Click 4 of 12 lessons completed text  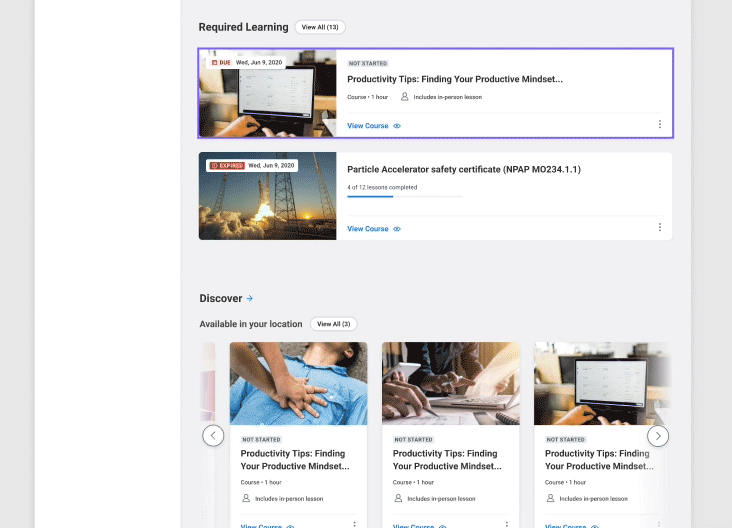[x=382, y=187]
